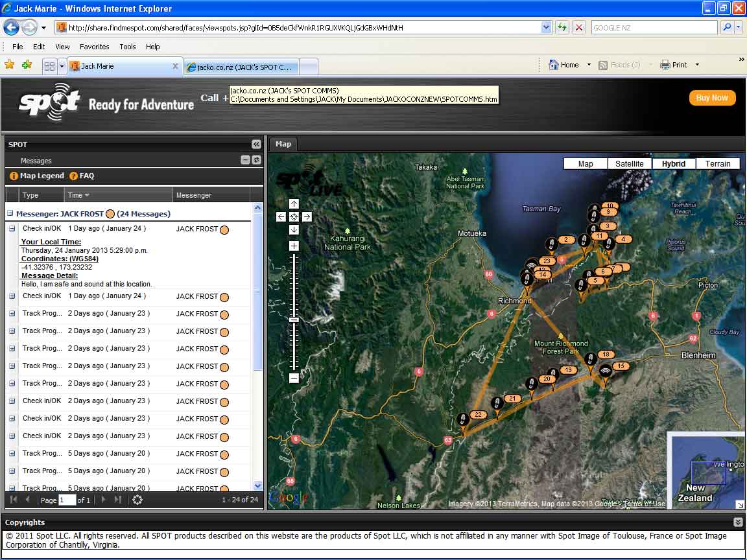The image size is (747, 560).
Task: Select the Hybrid map view
Action: pos(674,164)
